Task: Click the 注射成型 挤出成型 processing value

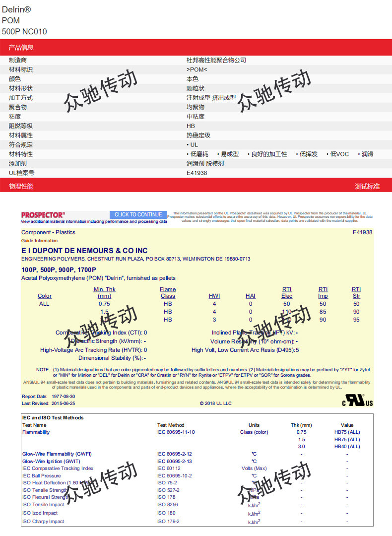Action: [x=211, y=98]
